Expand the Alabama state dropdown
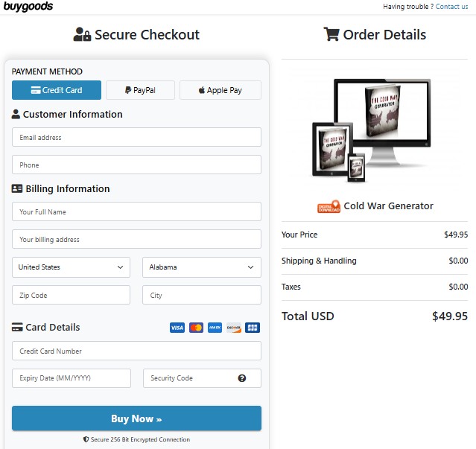This screenshot has width=476, height=449. [202, 267]
